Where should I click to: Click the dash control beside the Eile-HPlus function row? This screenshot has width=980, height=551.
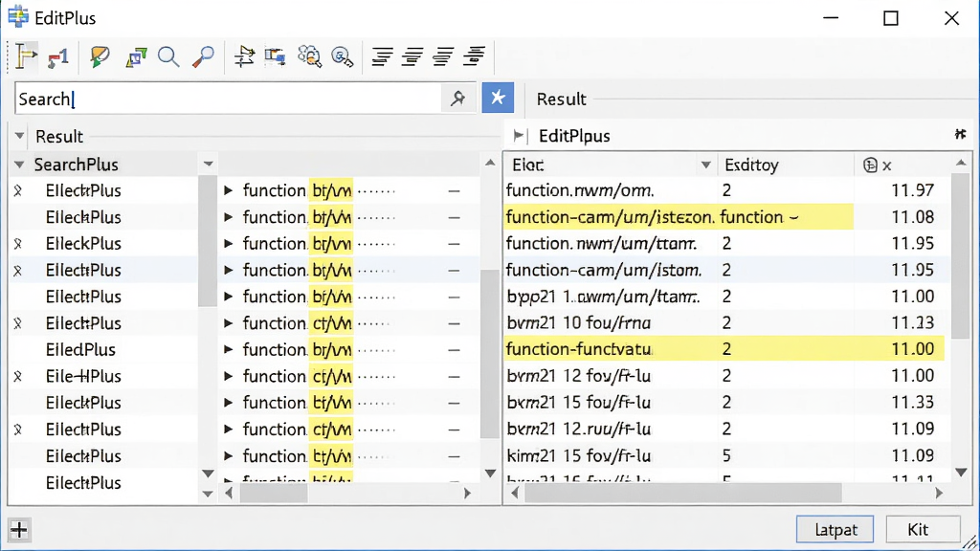pos(455,377)
